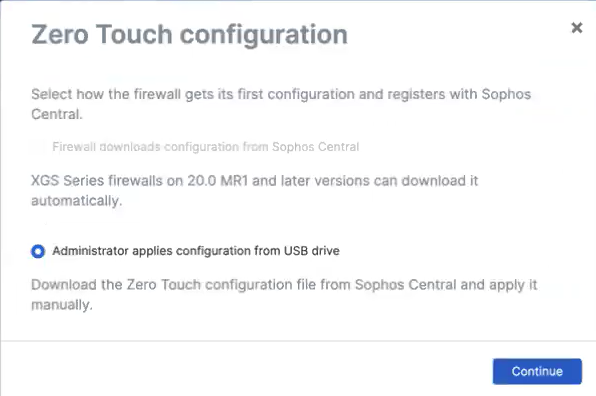Click the 'XGS Series firewalls' description text
Viewport: 596px width, 396px height.
click(254, 191)
